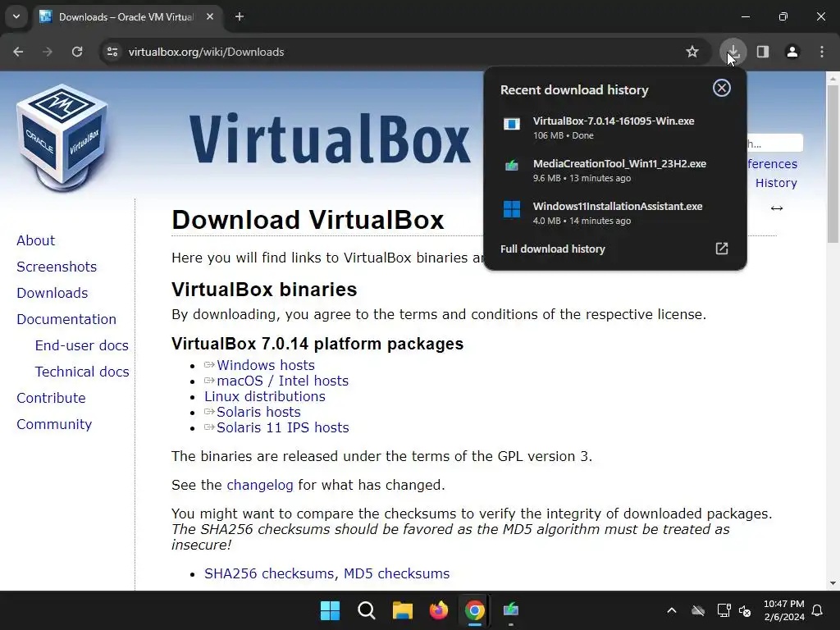Open End-user docs link
The width and height of the screenshot is (840, 630).
click(81, 345)
